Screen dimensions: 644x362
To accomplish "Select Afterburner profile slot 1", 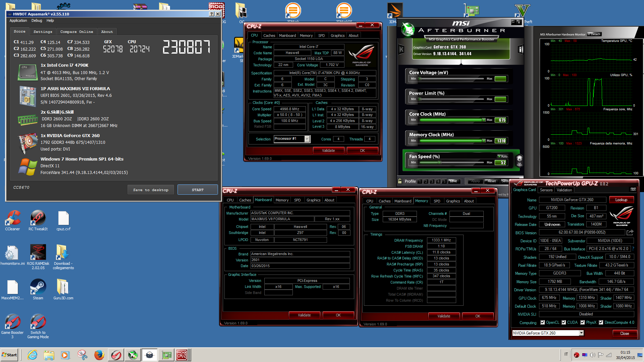I will point(420,181).
